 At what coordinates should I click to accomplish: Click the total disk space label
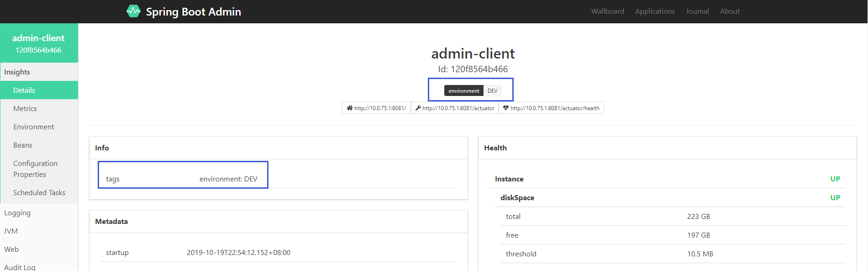click(x=513, y=216)
